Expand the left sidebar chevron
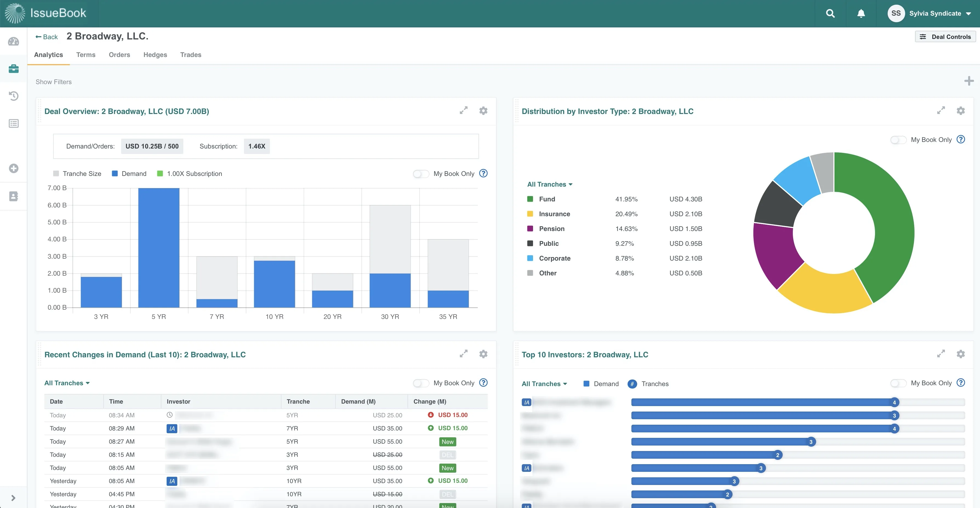Screen dimensions: 980x508 pyautogui.click(x=13, y=498)
